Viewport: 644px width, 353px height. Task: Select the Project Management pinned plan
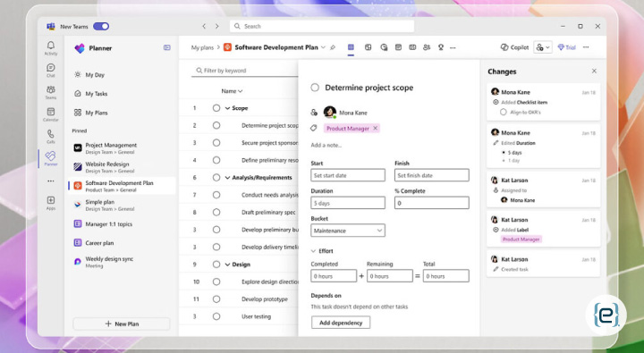tap(122, 148)
